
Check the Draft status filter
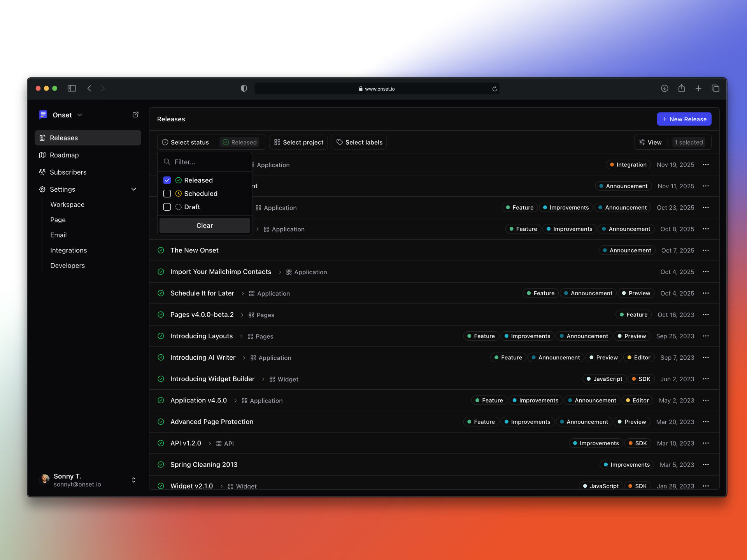click(167, 207)
